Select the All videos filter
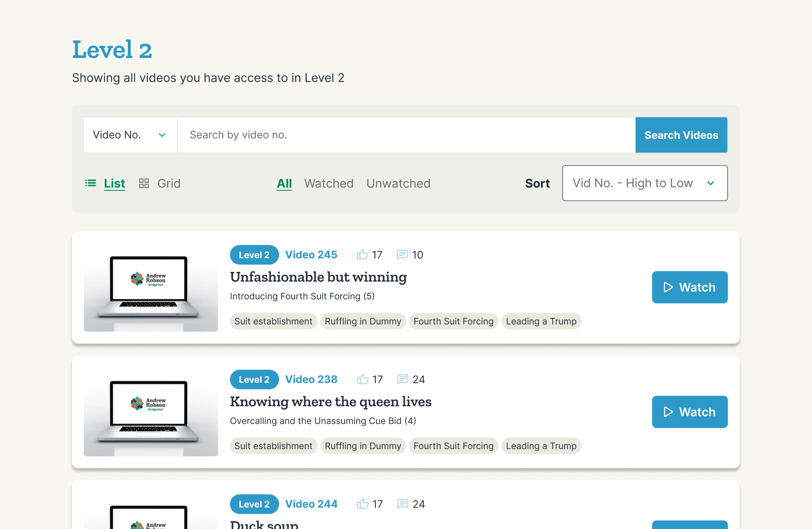Screen dimensions: 812x529 point(284,183)
